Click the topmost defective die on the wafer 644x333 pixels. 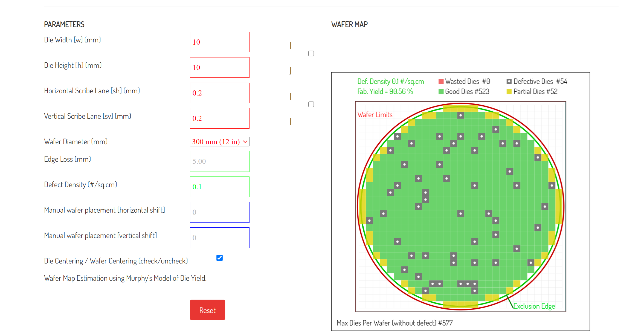pyautogui.click(x=460, y=115)
